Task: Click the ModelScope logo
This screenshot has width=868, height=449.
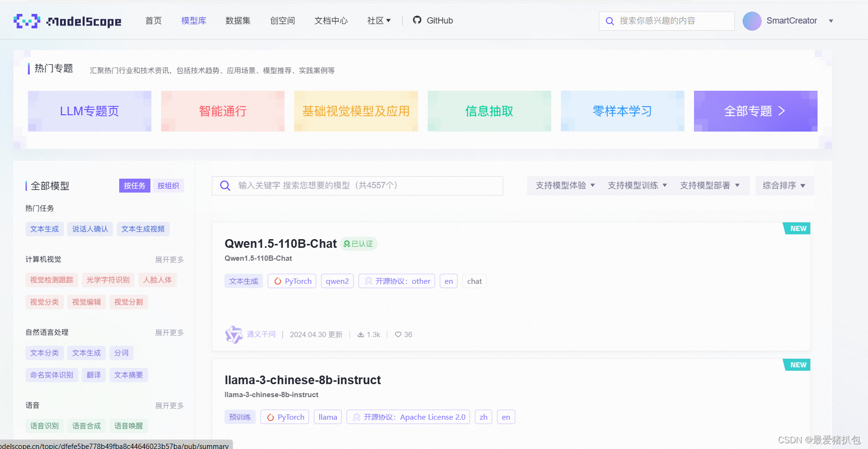Action: coord(67,21)
